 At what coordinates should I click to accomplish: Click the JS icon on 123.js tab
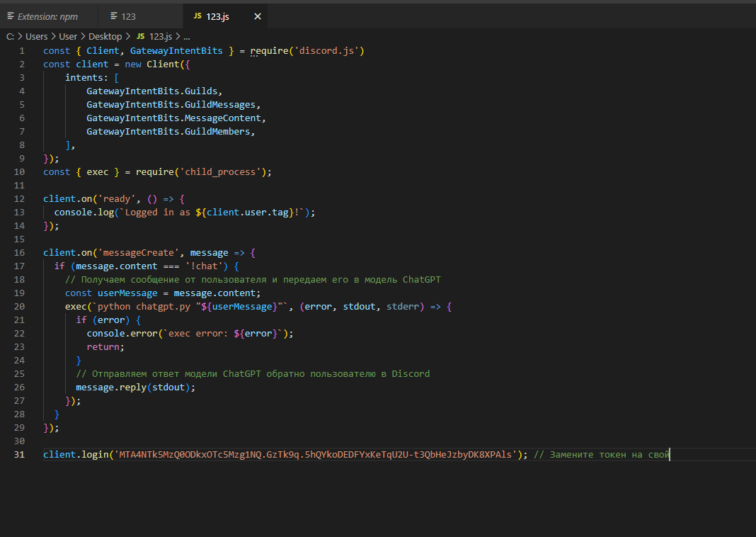(197, 16)
